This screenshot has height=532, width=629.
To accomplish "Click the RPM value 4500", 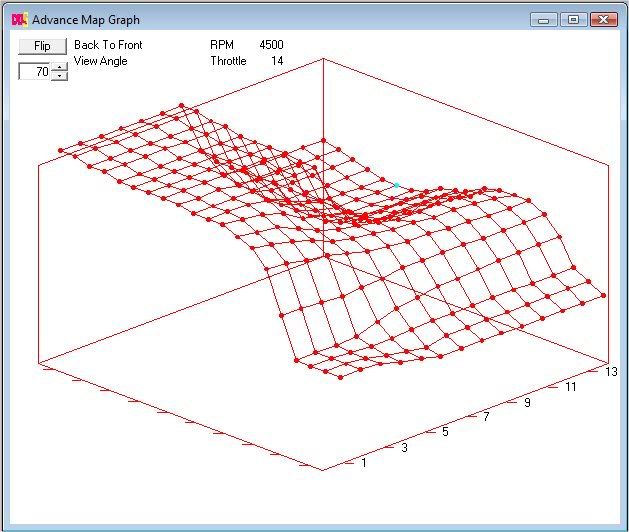I will click(x=271, y=45).
